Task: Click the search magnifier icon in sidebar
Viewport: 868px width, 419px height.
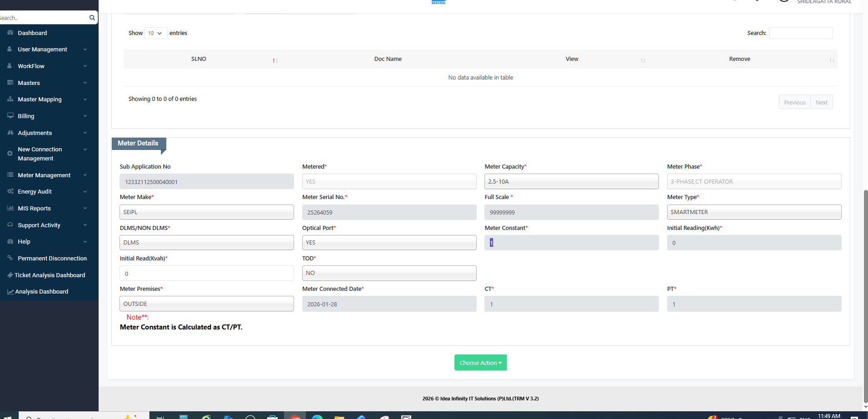Action: pos(92,18)
